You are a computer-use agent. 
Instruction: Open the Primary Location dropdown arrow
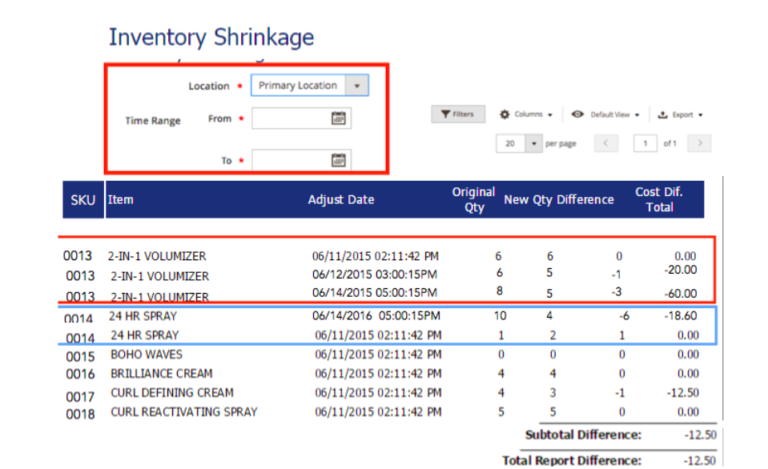[357, 86]
